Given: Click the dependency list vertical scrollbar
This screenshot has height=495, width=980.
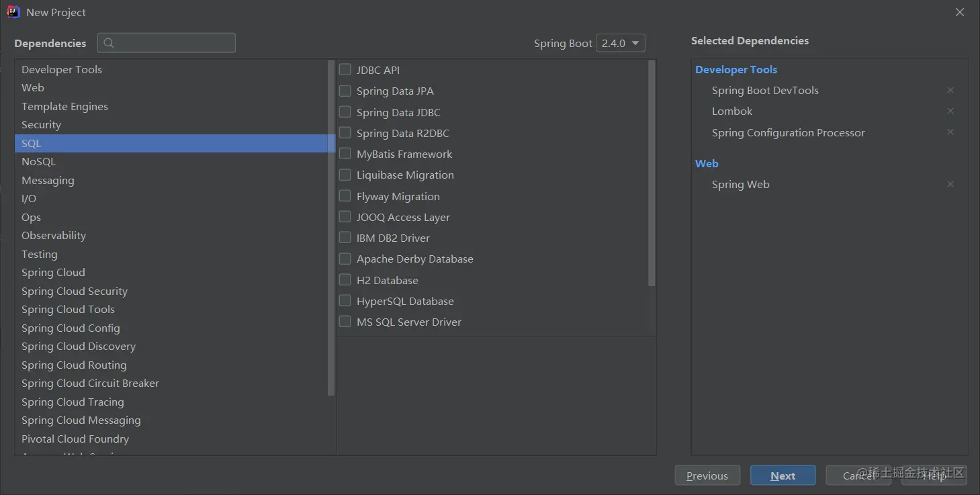Looking at the screenshot, I should point(652,173).
